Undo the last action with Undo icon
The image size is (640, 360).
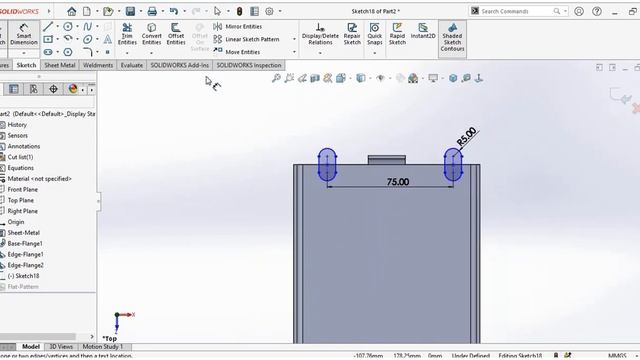(x=174, y=11)
